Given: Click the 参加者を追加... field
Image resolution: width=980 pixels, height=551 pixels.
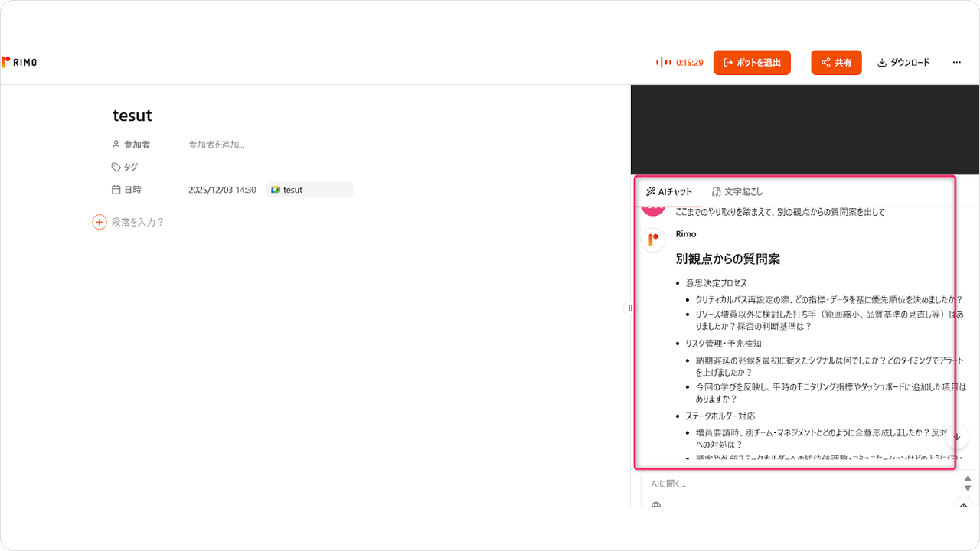Looking at the screenshot, I should (217, 145).
